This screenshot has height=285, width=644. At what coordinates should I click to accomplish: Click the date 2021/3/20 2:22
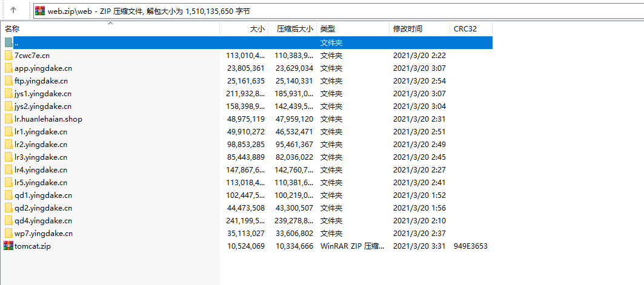(x=419, y=55)
